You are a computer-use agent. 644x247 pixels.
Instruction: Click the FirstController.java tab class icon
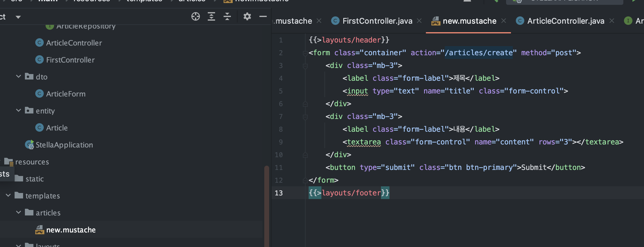335,21
